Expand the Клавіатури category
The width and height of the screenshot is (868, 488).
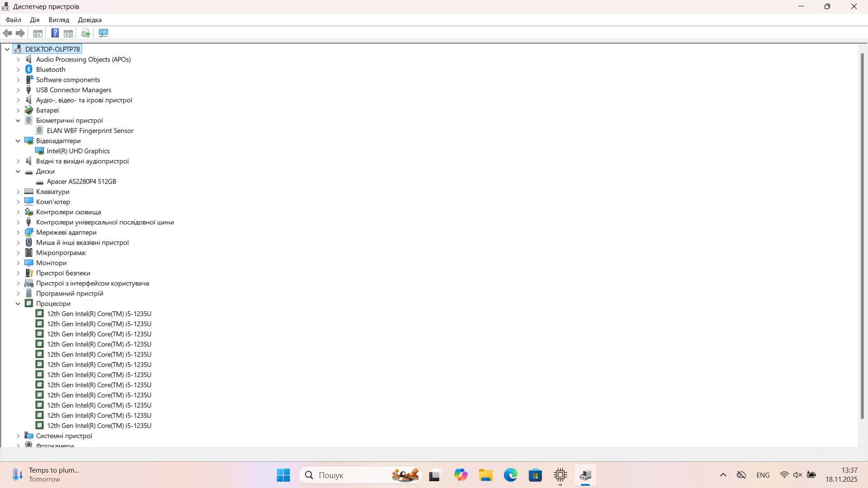(x=18, y=192)
